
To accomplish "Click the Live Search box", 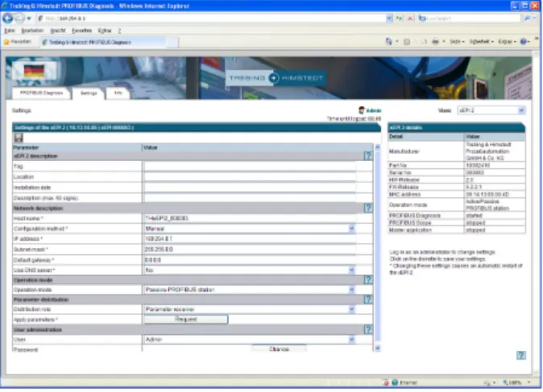I will click(469, 19).
